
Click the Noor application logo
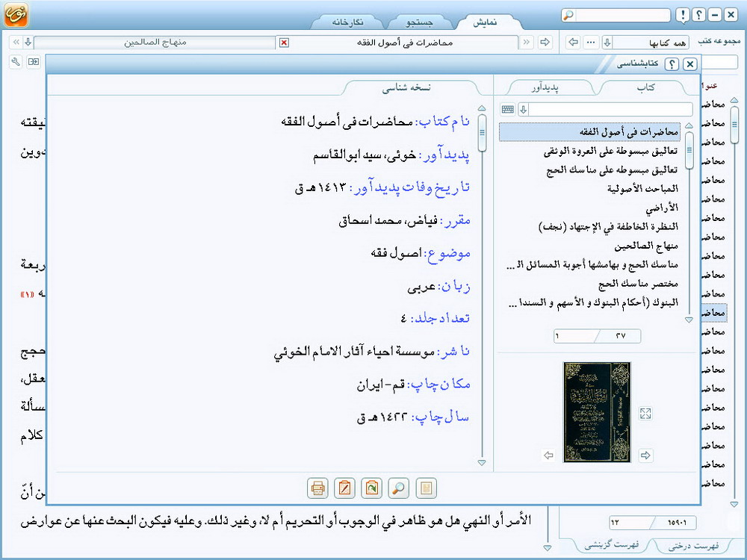(x=16, y=14)
